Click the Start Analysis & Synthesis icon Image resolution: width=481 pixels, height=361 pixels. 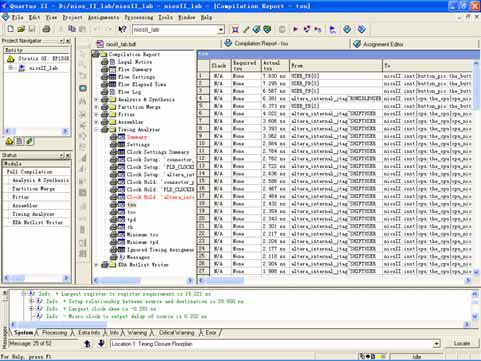[x=307, y=29]
